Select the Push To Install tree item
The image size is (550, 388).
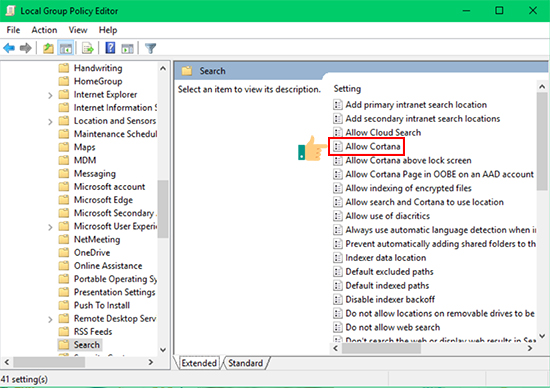tap(102, 305)
